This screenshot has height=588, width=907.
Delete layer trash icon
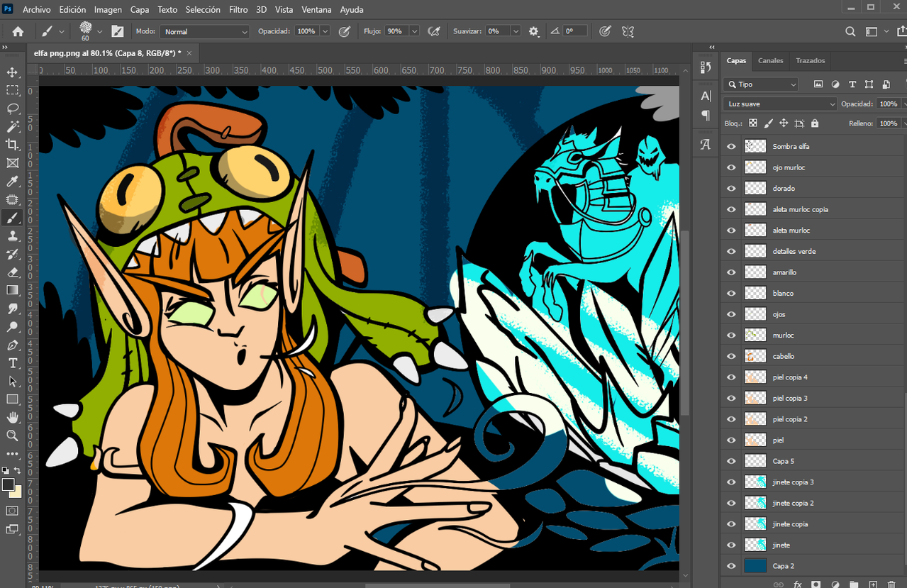(891, 584)
